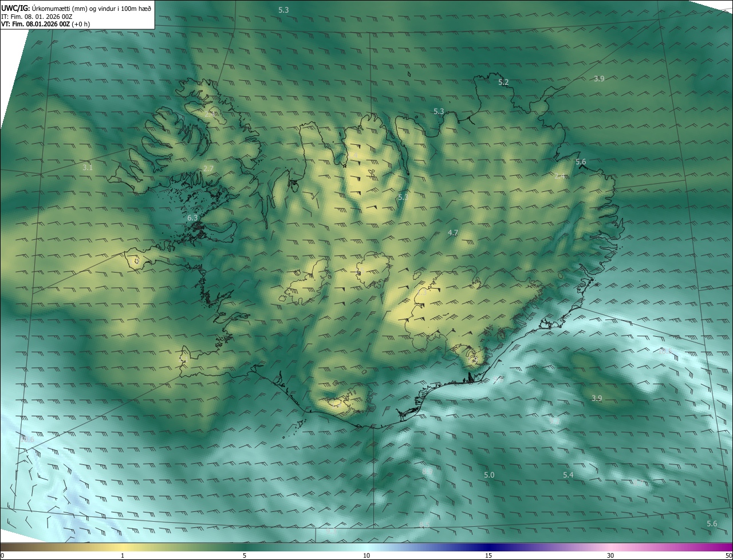Click the yellow band of the color scale

click(x=123, y=547)
